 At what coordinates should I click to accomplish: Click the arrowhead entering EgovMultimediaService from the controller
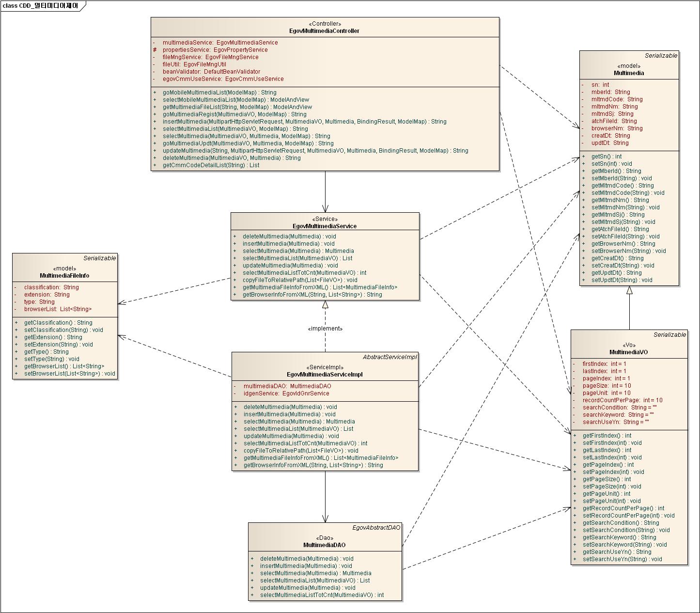click(325, 207)
